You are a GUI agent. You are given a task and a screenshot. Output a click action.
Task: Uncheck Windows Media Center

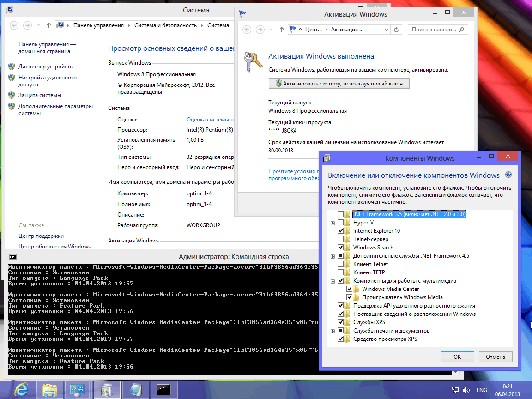[x=349, y=289]
